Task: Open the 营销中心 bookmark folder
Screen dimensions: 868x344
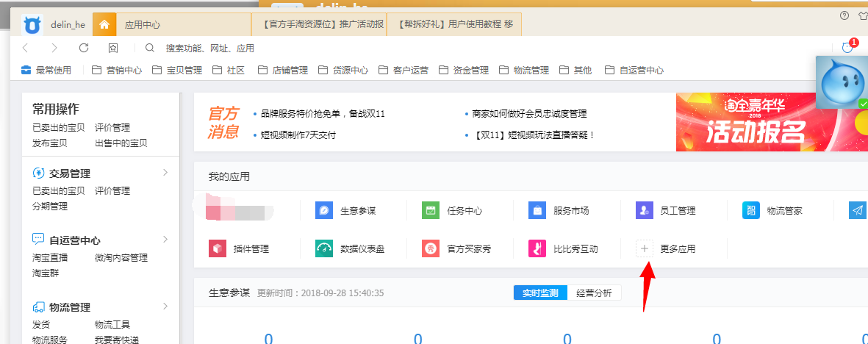Action: pyautogui.click(x=117, y=71)
